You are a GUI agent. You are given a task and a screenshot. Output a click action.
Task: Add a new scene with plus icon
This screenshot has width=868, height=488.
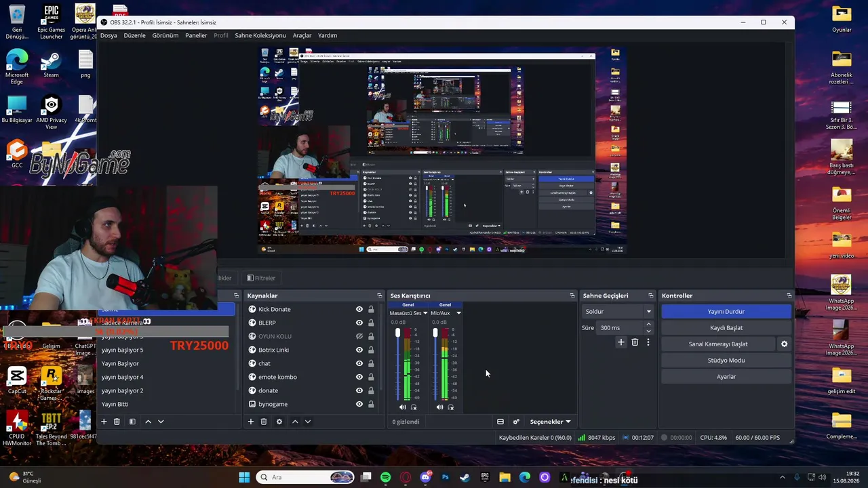pos(104,422)
